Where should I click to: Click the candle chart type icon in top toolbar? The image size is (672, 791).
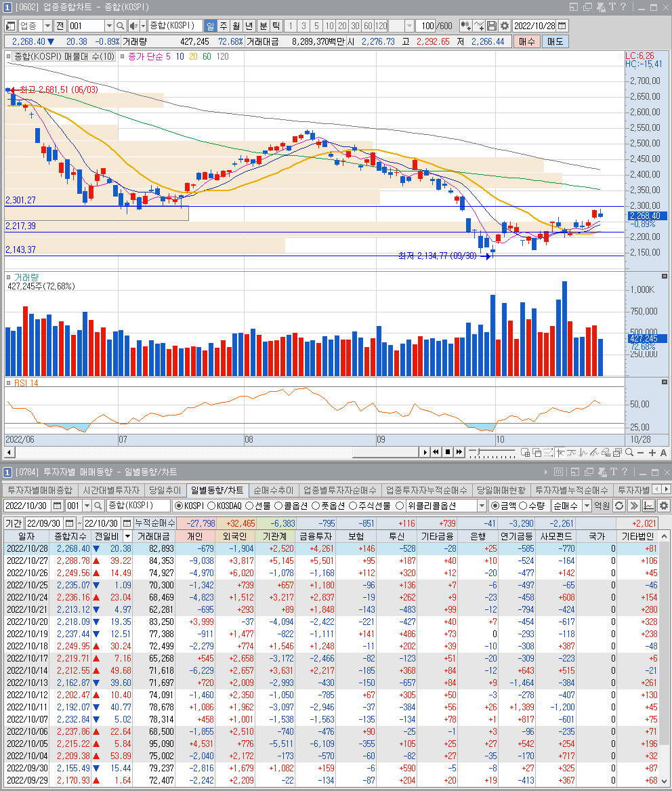click(x=465, y=26)
